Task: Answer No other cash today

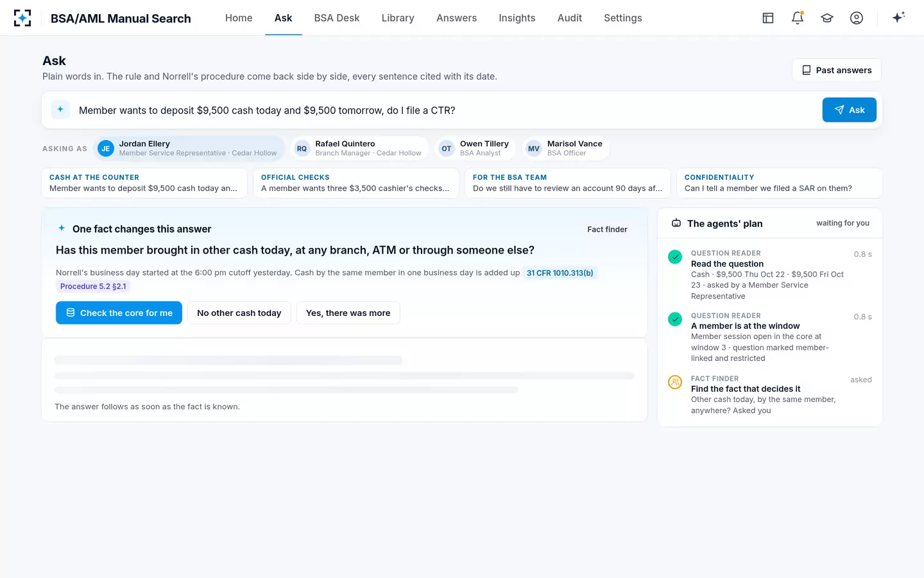Action: tap(239, 313)
